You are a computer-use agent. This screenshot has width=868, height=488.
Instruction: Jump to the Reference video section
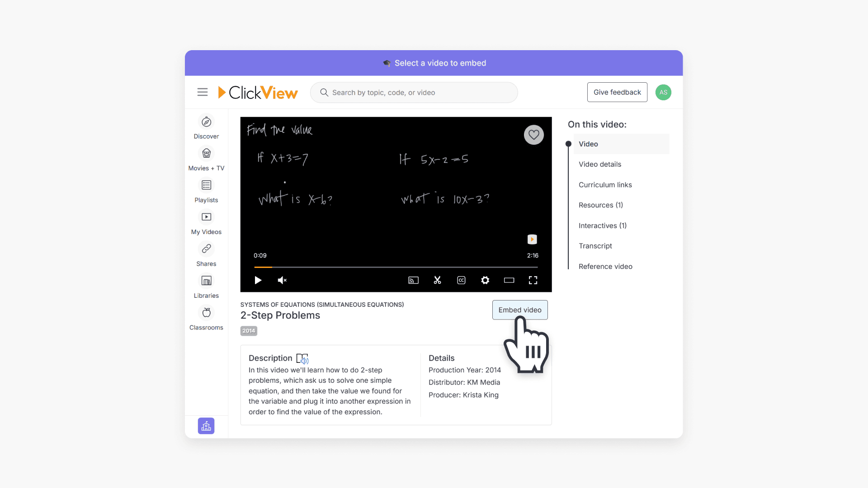(605, 267)
